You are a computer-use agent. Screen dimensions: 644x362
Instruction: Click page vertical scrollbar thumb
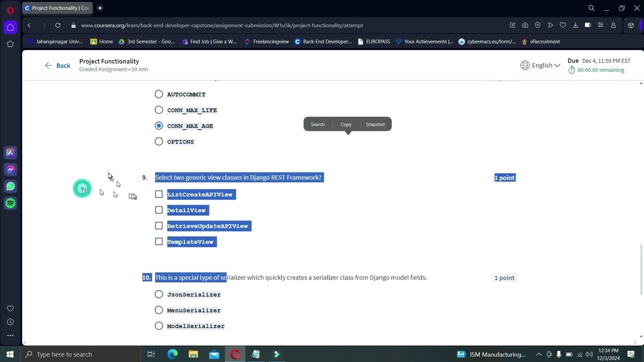click(x=640, y=269)
